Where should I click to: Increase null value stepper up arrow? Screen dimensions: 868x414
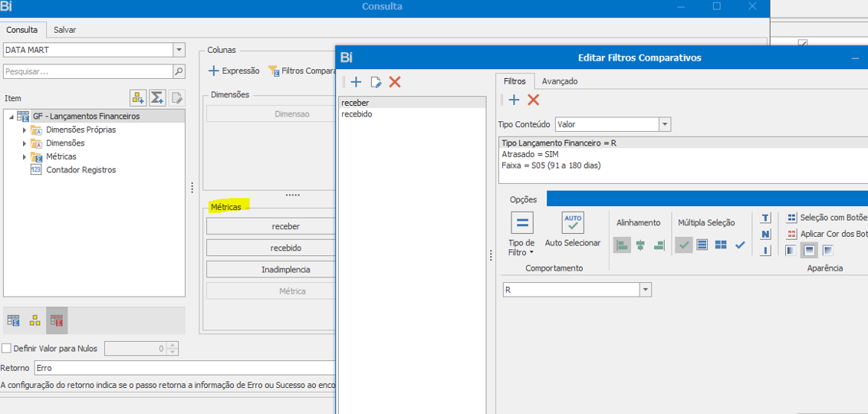click(173, 346)
